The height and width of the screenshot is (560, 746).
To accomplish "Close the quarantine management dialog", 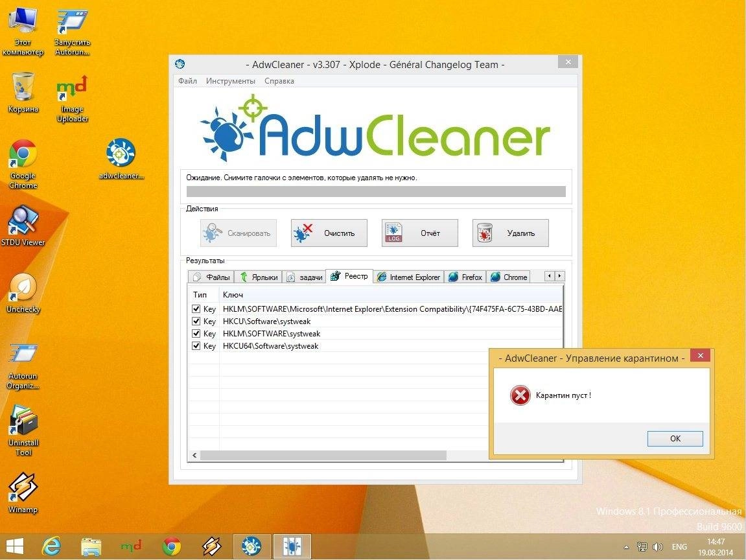I will 700,355.
